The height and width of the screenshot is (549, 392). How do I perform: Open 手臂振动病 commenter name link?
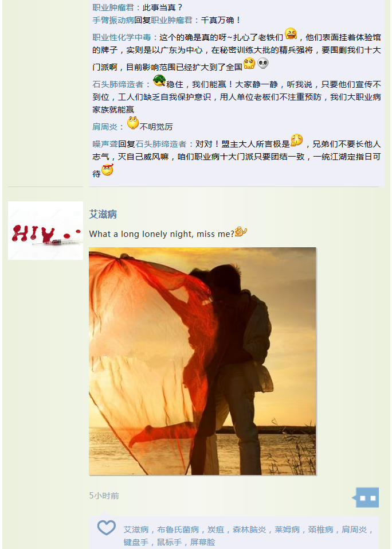(113, 20)
